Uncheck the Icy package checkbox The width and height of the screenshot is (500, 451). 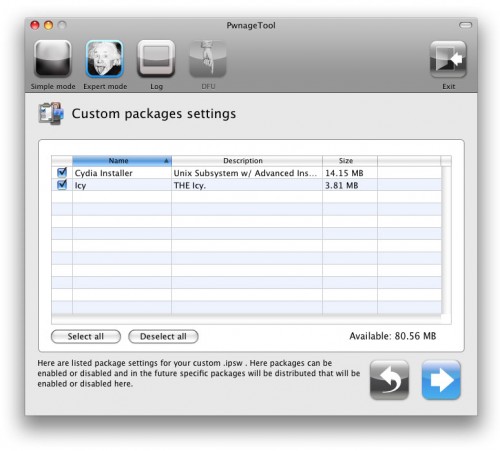click(x=62, y=185)
